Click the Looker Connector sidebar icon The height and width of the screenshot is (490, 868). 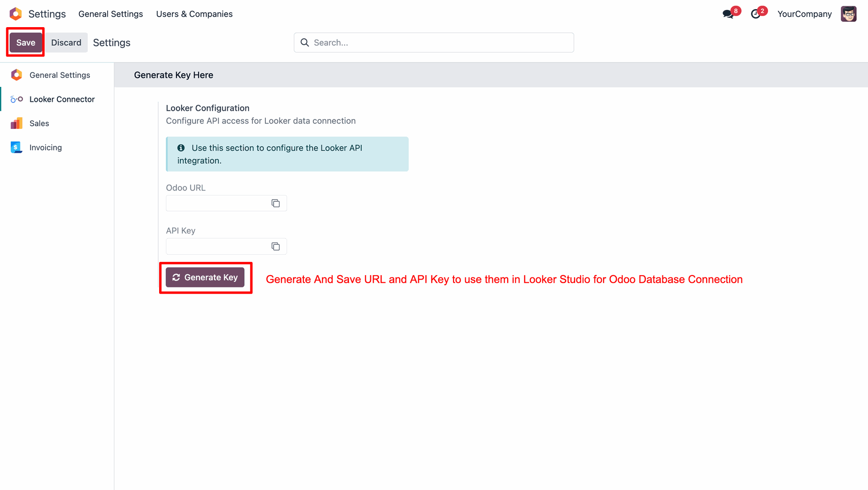(17, 99)
